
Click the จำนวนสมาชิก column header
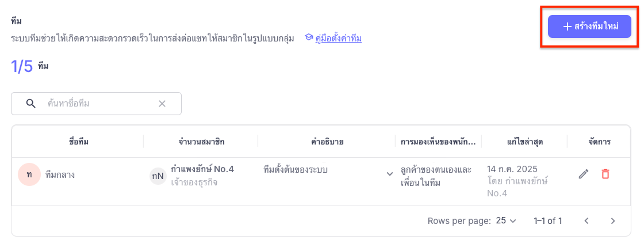point(201,142)
